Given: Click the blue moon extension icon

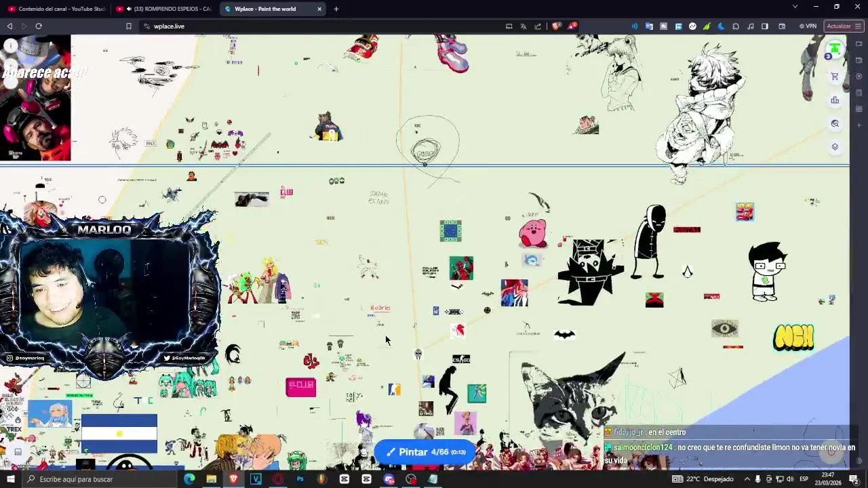Looking at the screenshot, I should click(721, 26).
